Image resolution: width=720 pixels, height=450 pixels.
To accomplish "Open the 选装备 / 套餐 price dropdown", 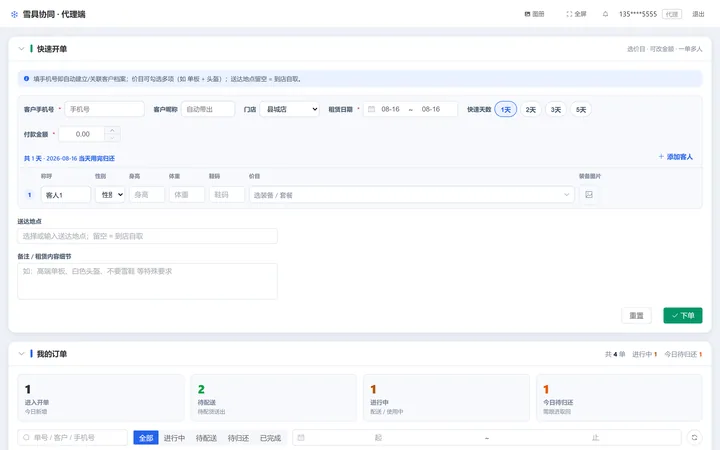I will click(411, 195).
